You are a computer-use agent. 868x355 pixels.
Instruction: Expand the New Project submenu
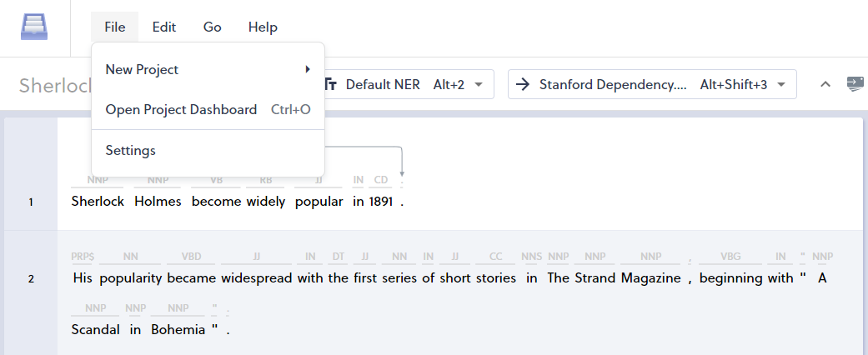(208, 69)
